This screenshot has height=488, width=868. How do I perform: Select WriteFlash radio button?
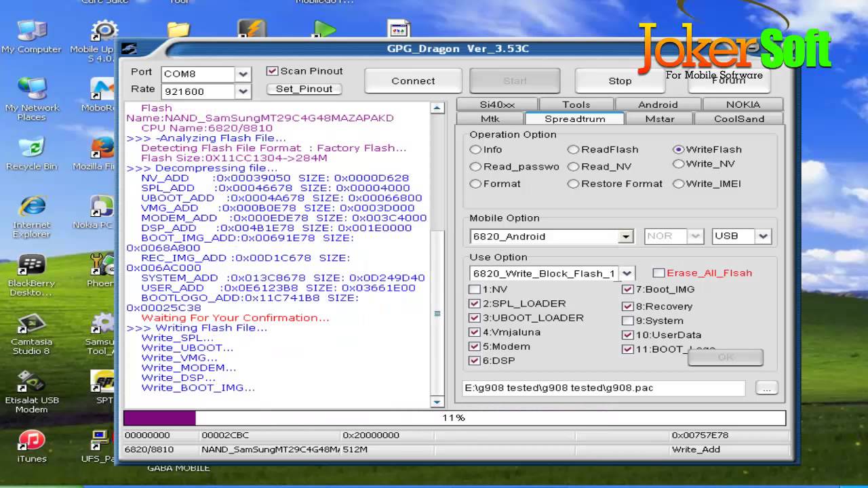678,149
